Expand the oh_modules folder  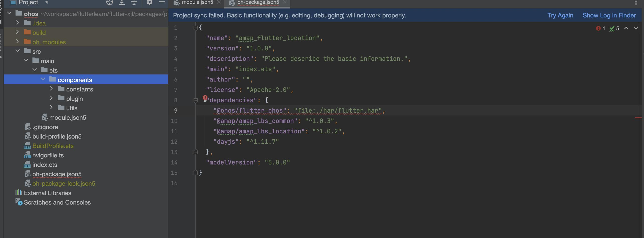(17, 41)
